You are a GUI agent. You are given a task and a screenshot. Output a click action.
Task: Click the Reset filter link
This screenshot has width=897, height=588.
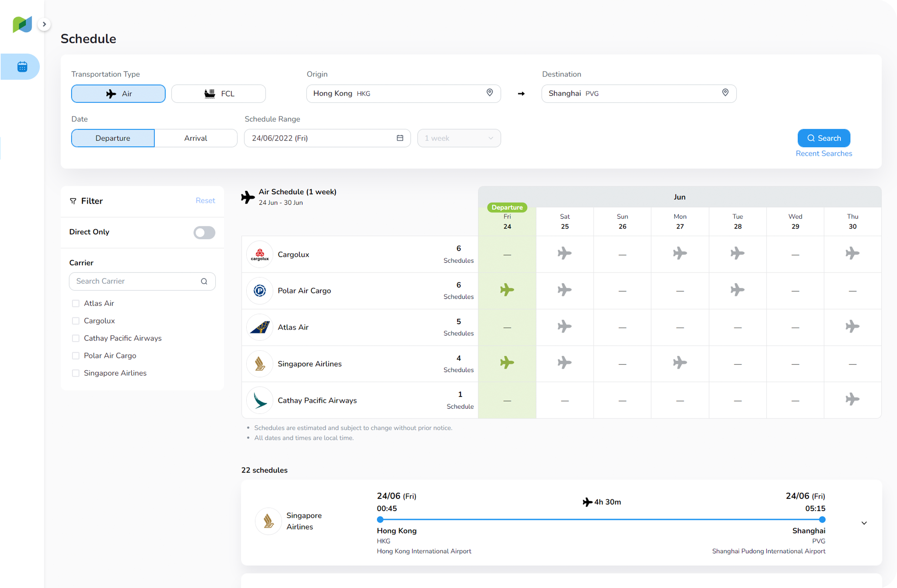205,200
